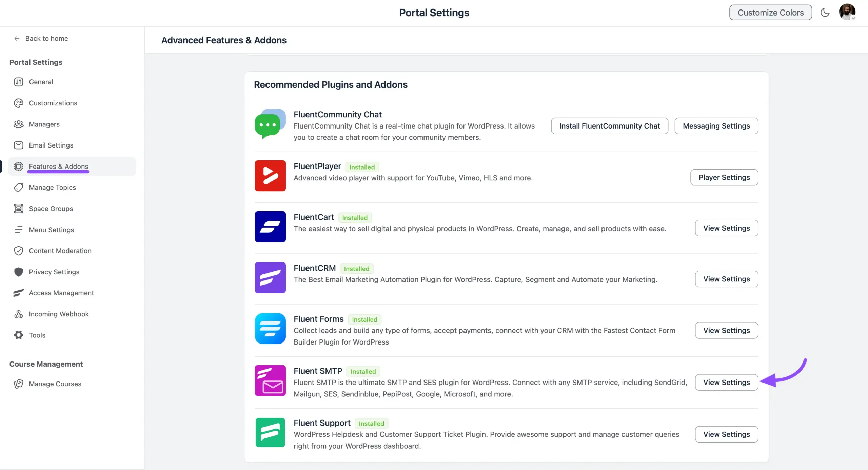Open Privacy Settings page
The width and height of the screenshot is (868, 470).
point(72,272)
